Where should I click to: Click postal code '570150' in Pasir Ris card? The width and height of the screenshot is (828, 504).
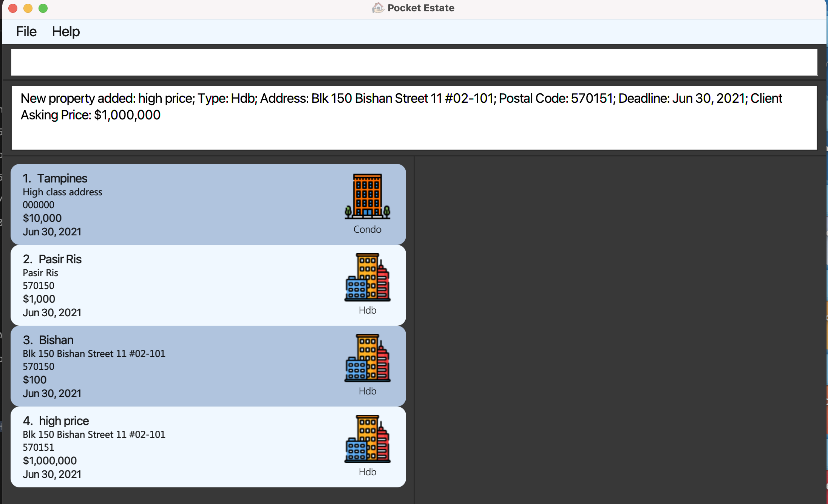pos(39,286)
